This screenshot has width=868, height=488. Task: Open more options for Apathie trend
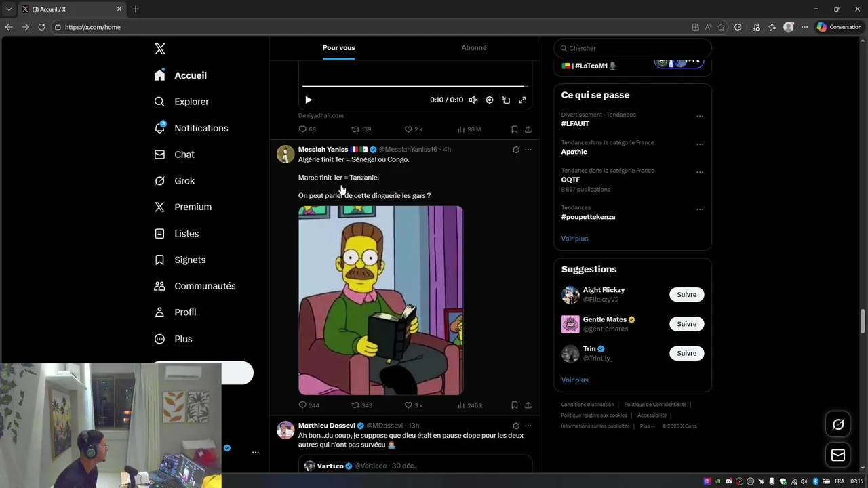pyautogui.click(x=700, y=144)
